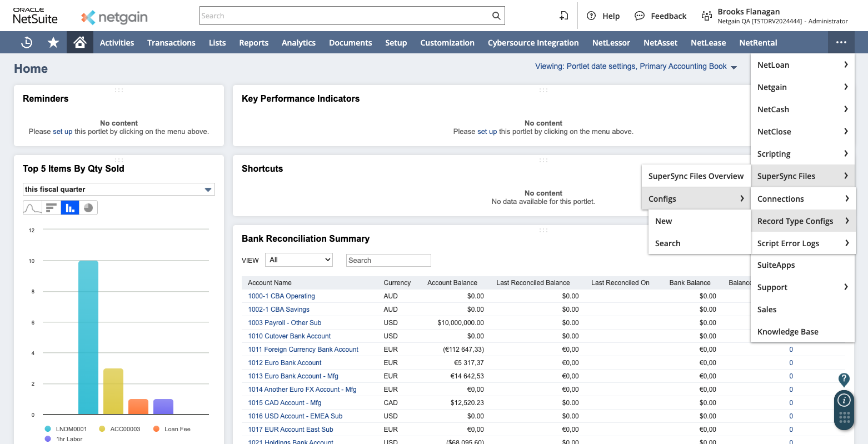This screenshot has height=444, width=868.
Task: Open the Recent Records clock icon
Action: click(27, 43)
